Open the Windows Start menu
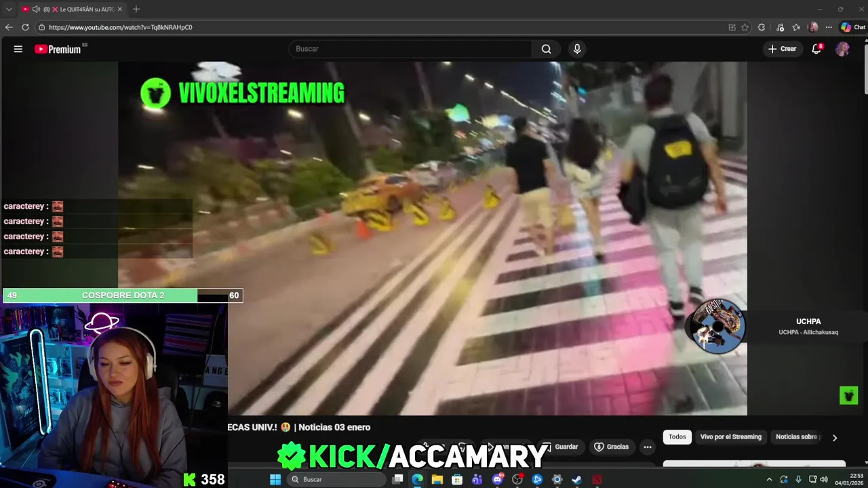The height and width of the screenshot is (488, 868). [275, 479]
